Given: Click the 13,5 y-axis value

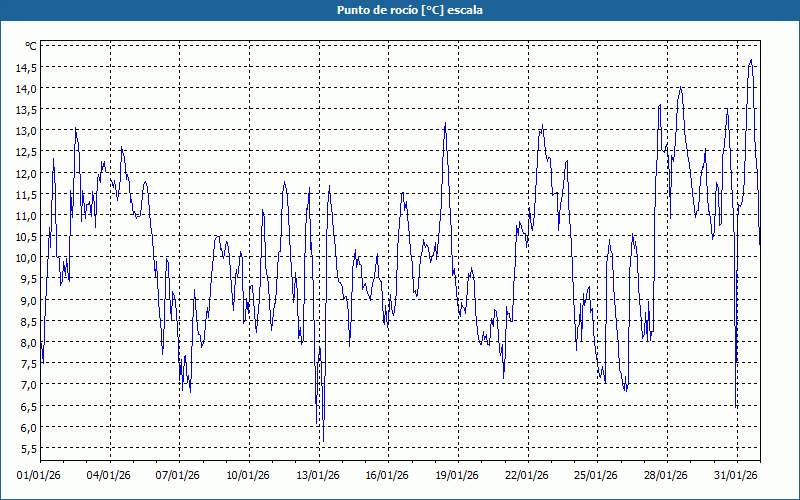Looking at the screenshot, I should 26,110.
